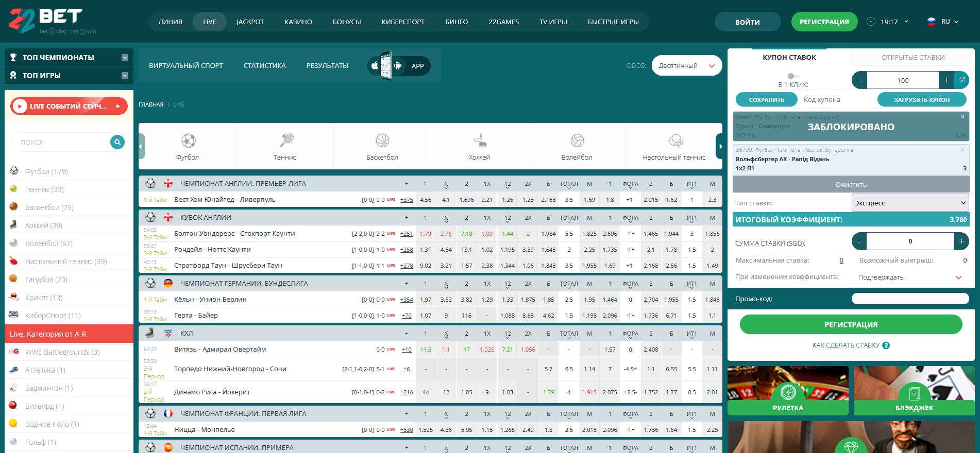Expand the 'ТОП ЧЕМПИОНАТЫ' section
The image size is (980, 453).
click(125, 58)
